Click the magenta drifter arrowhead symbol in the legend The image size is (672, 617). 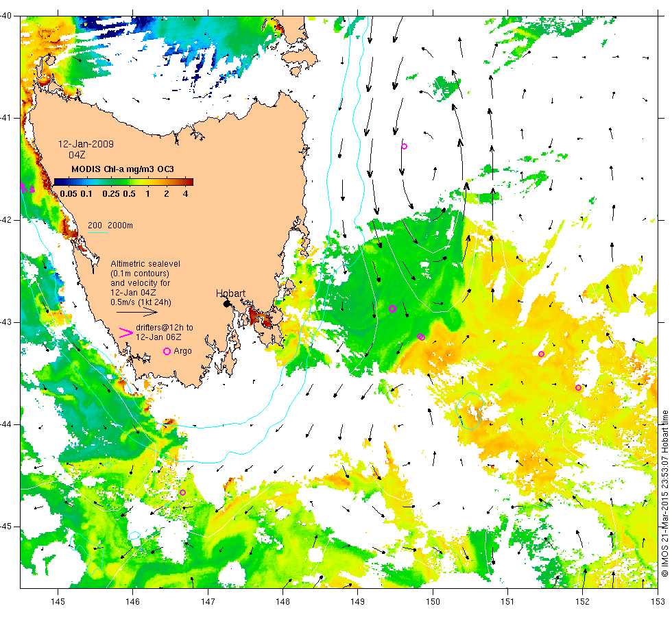click(x=126, y=332)
